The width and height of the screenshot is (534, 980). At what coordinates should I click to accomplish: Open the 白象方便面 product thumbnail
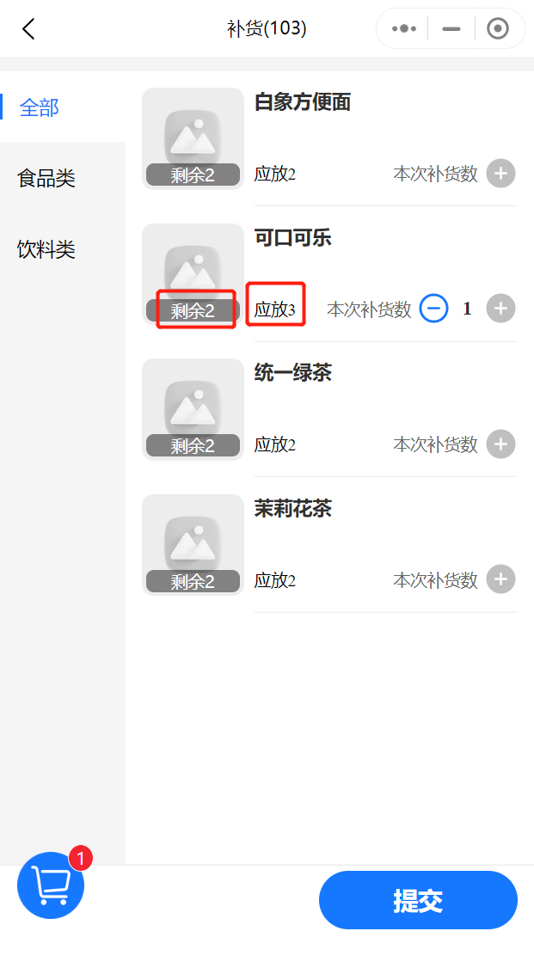coord(193,138)
